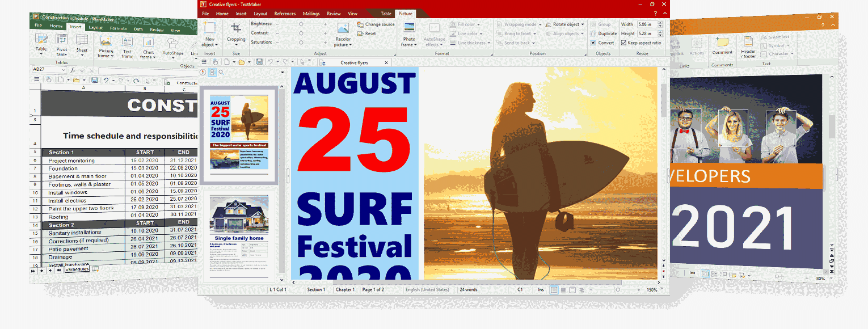Image resolution: width=868 pixels, height=329 pixels.
Task: Click PlanMaker save disk icon
Action: tap(95, 80)
